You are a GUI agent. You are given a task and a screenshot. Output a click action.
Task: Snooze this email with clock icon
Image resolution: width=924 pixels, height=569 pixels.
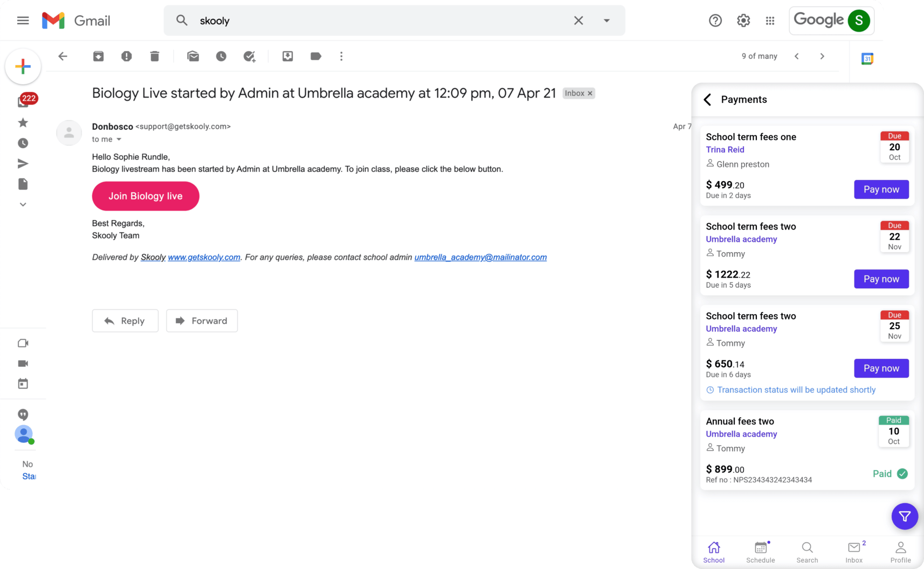[x=221, y=56]
